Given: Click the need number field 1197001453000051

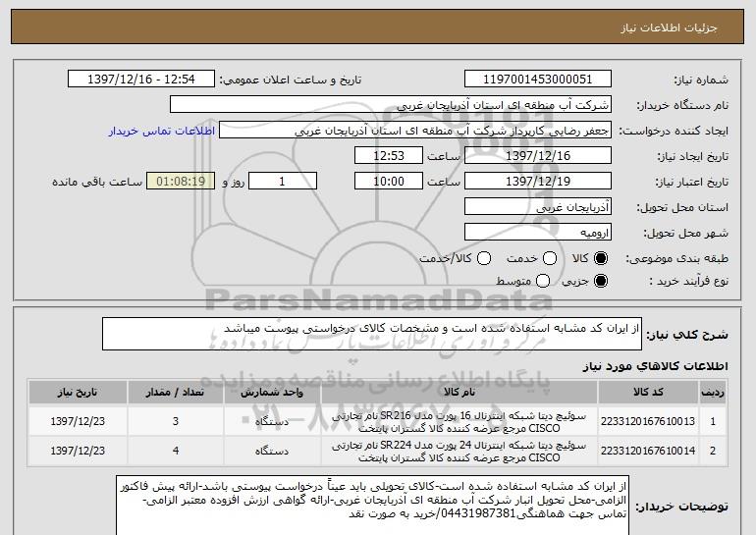Looking at the screenshot, I should pyautogui.click(x=538, y=80).
